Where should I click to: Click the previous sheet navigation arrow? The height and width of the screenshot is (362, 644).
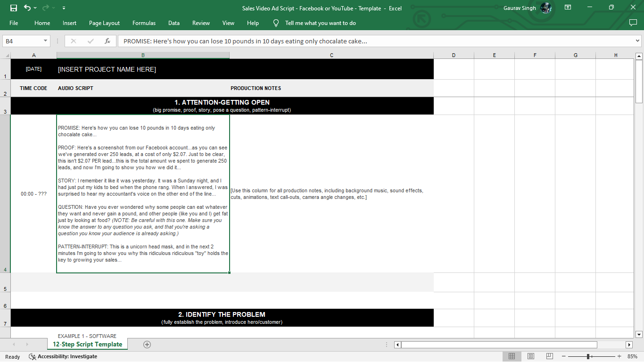(x=14, y=345)
